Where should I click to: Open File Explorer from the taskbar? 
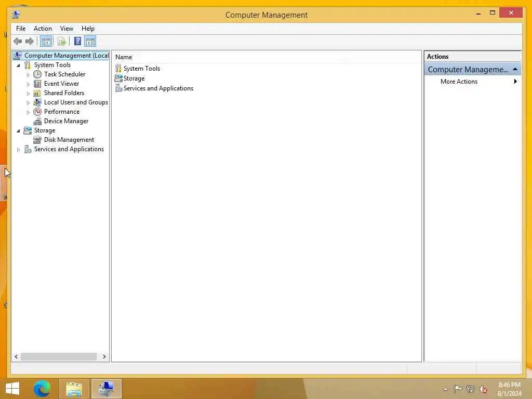tap(74, 389)
